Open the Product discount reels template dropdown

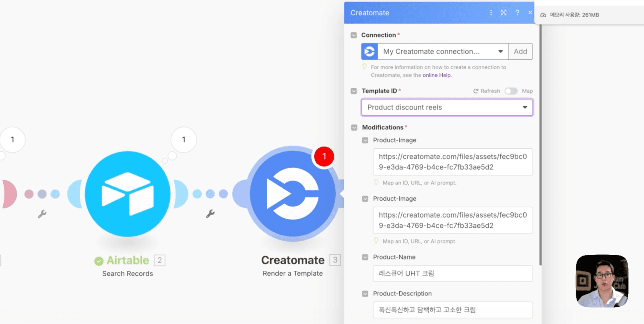(x=447, y=107)
